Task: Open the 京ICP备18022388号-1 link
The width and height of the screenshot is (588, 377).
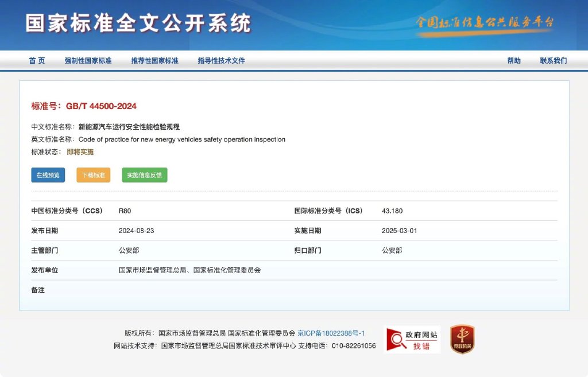Action: (331, 333)
